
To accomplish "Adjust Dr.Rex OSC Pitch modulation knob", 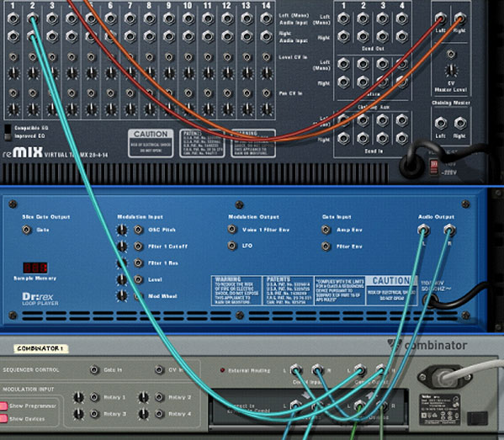I will coord(122,230).
